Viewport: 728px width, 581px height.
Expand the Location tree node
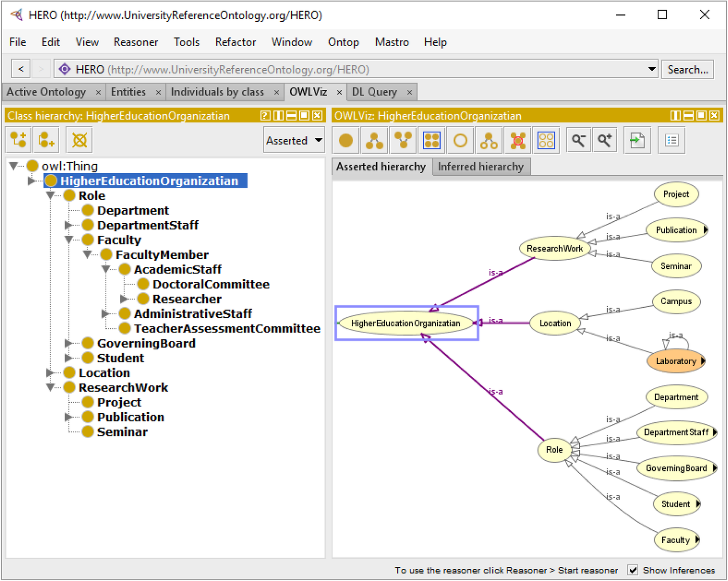point(50,372)
